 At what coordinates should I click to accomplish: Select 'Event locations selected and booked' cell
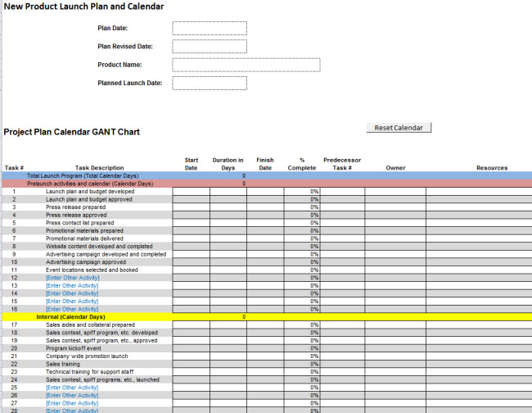[x=92, y=270]
